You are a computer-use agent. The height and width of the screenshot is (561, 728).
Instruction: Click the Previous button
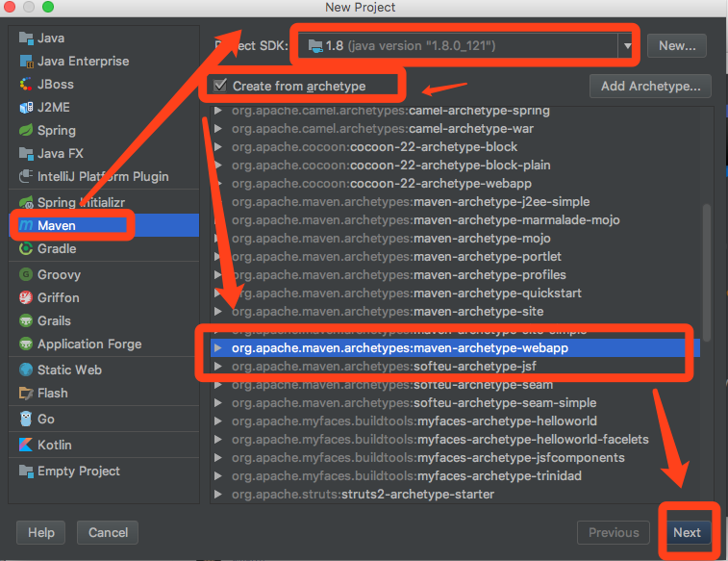614,533
